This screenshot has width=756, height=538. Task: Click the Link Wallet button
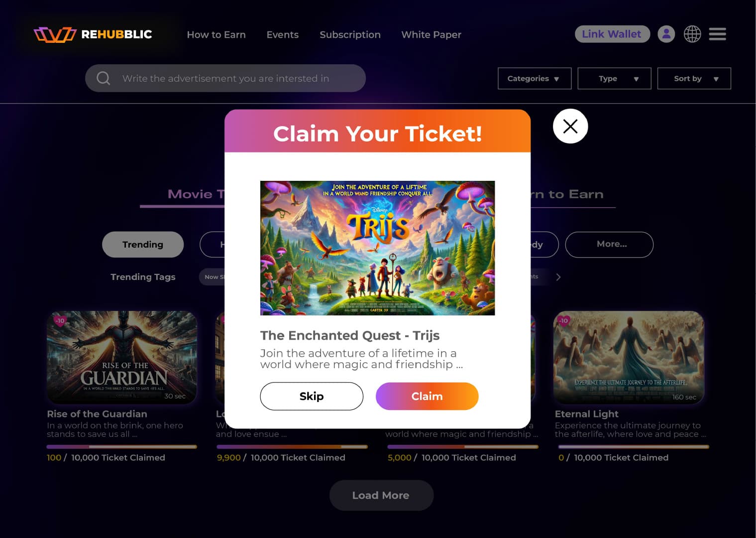click(x=612, y=34)
